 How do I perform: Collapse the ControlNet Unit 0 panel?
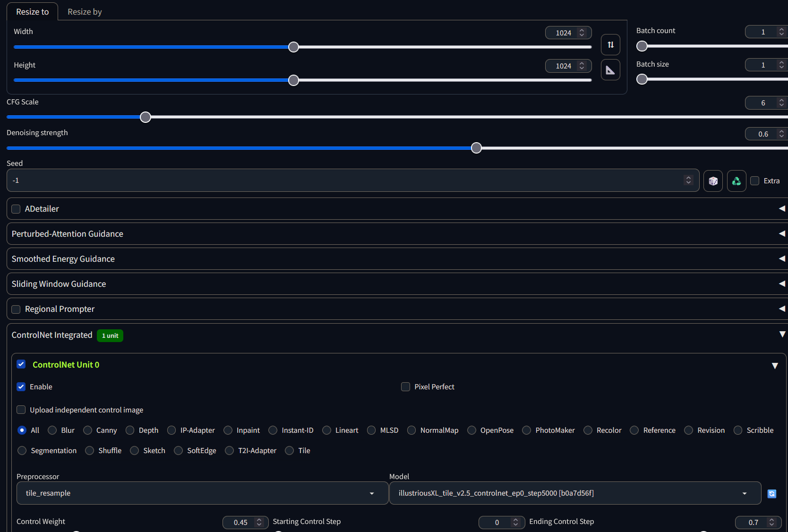(775, 366)
